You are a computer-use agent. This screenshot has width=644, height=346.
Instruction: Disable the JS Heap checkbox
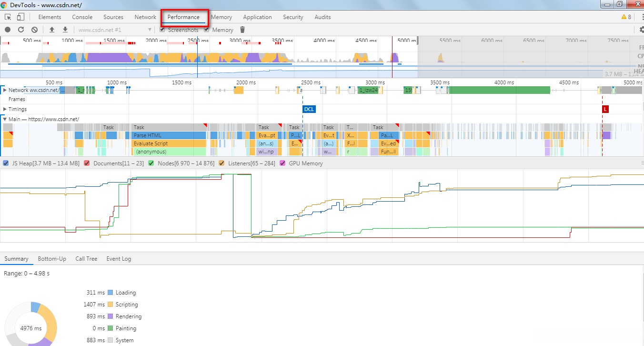pyautogui.click(x=6, y=163)
